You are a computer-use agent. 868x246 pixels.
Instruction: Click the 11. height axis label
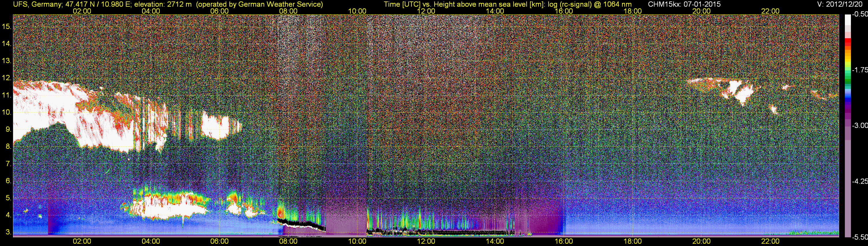pyautogui.click(x=7, y=96)
